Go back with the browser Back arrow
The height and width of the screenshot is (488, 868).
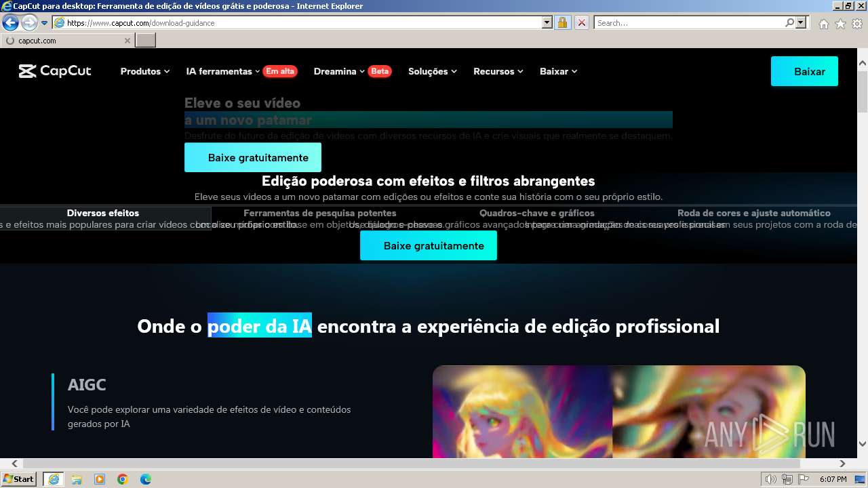pyautogui.click(x=11, y=23)
